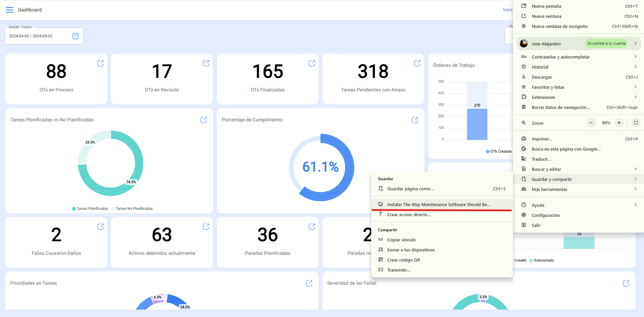Open the date range calendar picker
The height and width of the screenshot is (317, 644).
76,36
